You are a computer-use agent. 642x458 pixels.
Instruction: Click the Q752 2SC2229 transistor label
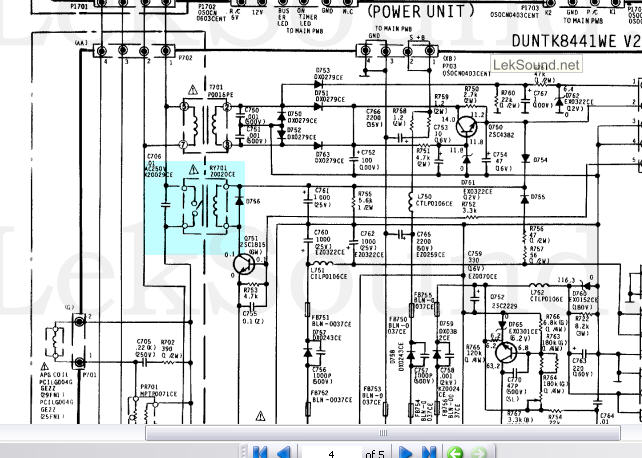point(503,301)
